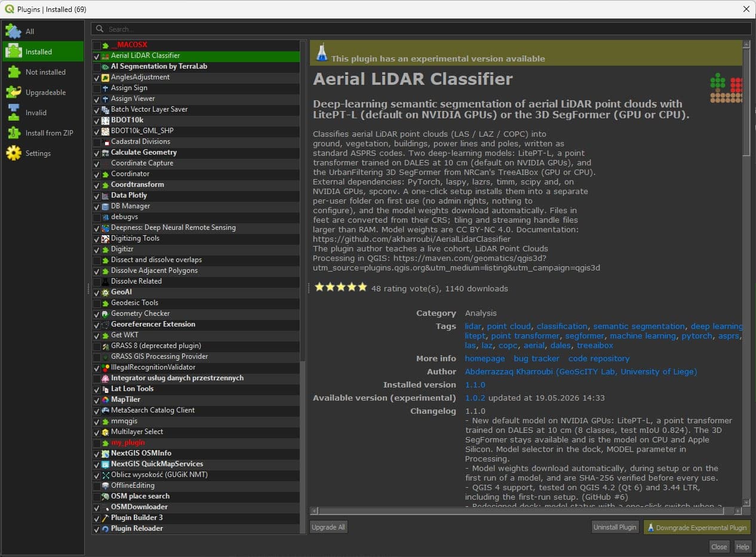Click the Data Plotly plugin icon

click(x=106, y=195)
